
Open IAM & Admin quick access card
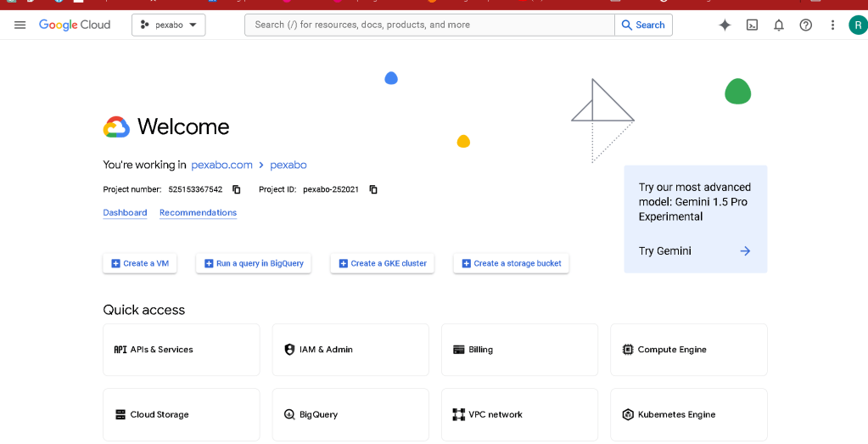coord(350,350)
